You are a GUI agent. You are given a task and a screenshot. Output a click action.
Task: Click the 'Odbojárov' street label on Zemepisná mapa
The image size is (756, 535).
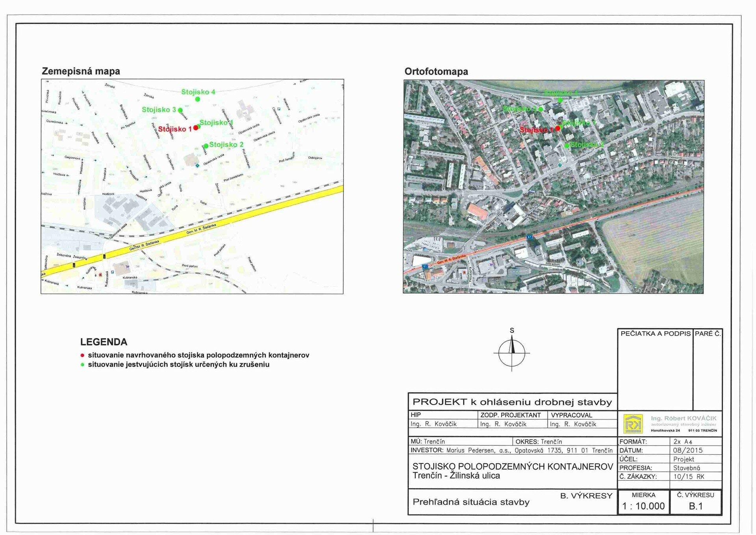[x=315, y=158]
